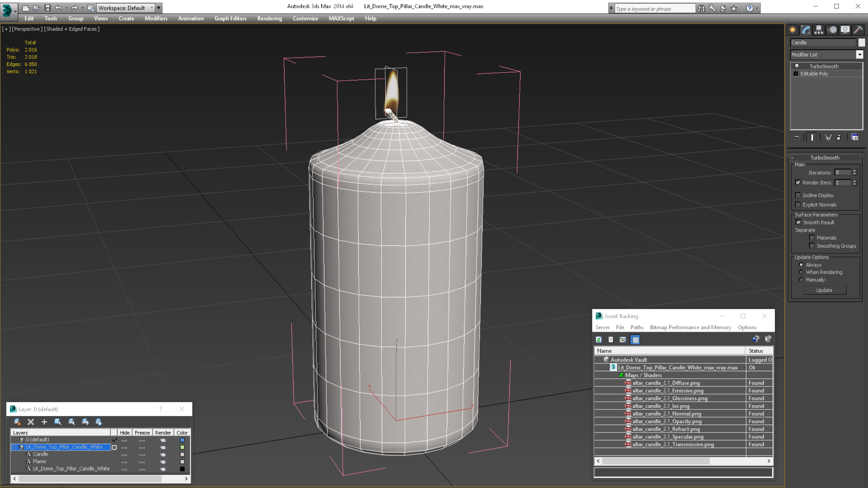Screen dimensions: 868x488
Task: Click Delete Layer X icon
Action: point(31,422)
